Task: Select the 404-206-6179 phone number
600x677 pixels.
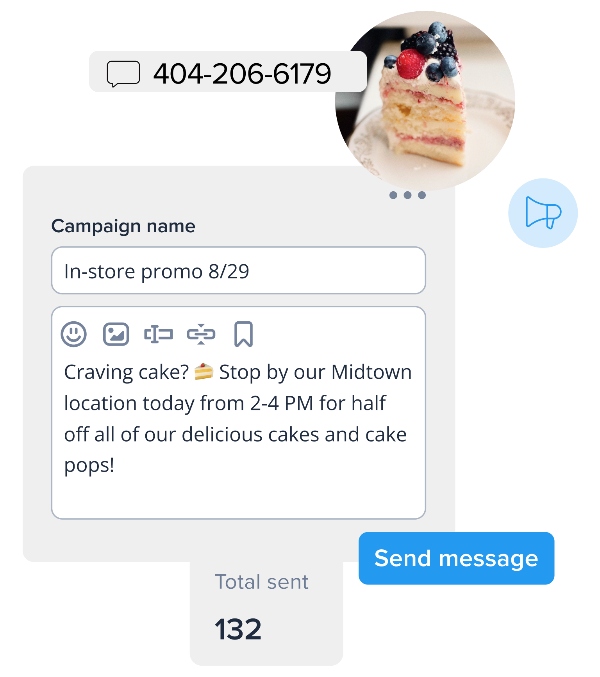Action: coord(242,73)
